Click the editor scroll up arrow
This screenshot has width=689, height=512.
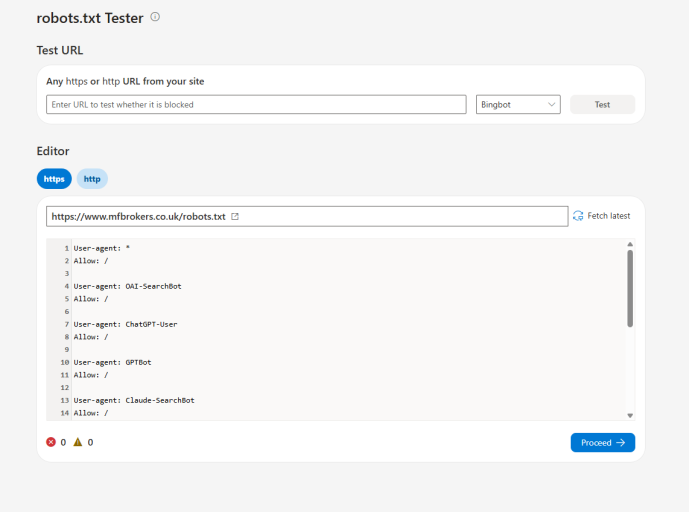point(630,244)
